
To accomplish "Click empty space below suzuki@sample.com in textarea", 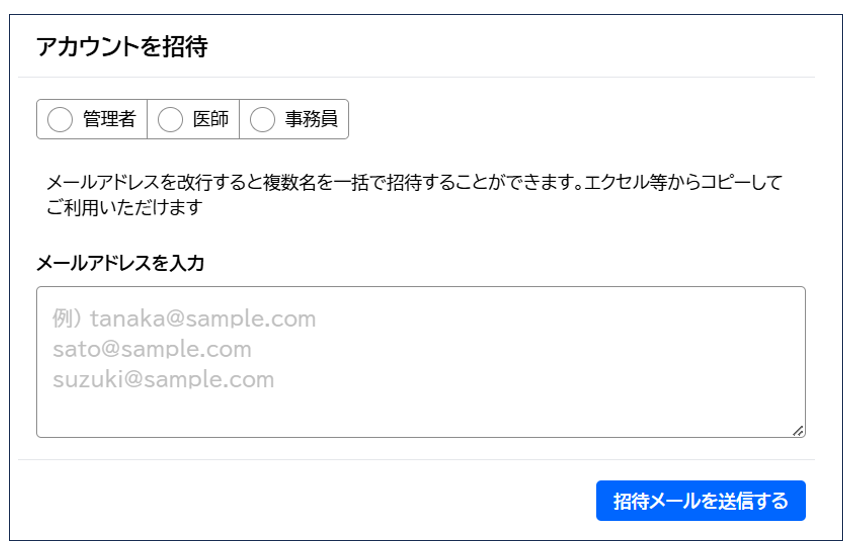I will (300, 415).
